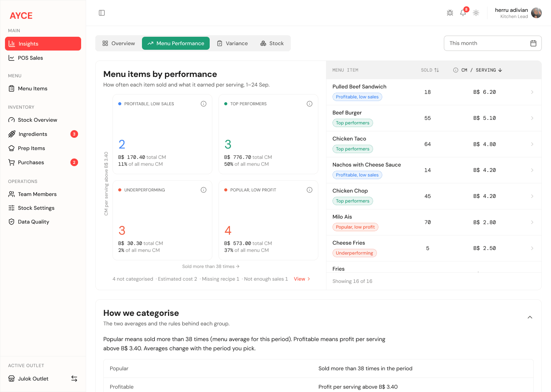This screenshot has height=392, width=551.
Task: Go to the Stock tab
Action: [272, 43]
